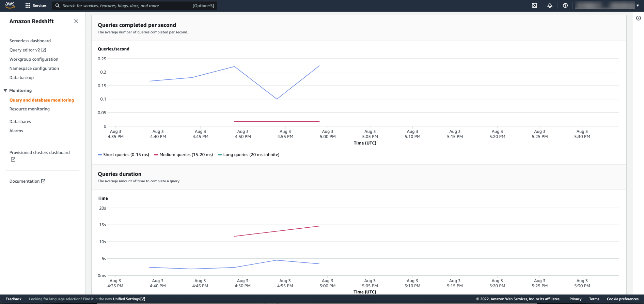
Task: Click the Services menu label
Action: click(40, 5)
